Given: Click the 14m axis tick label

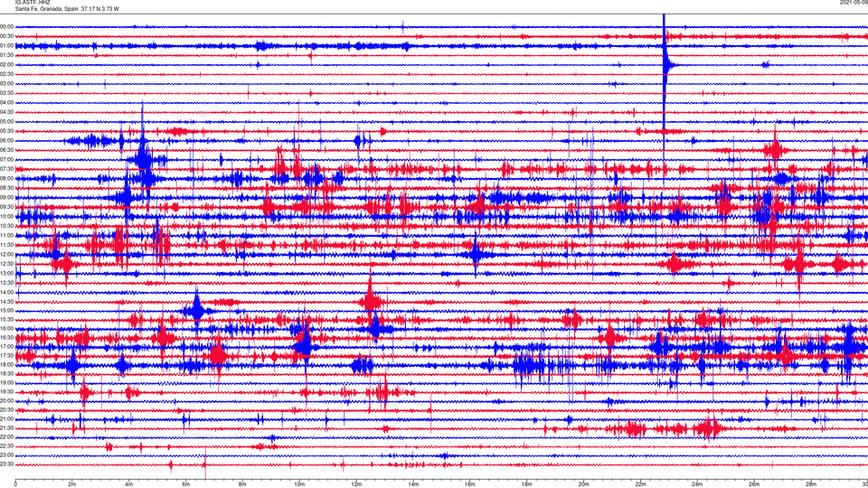Looking at the screenshot, I should [413, 484].
